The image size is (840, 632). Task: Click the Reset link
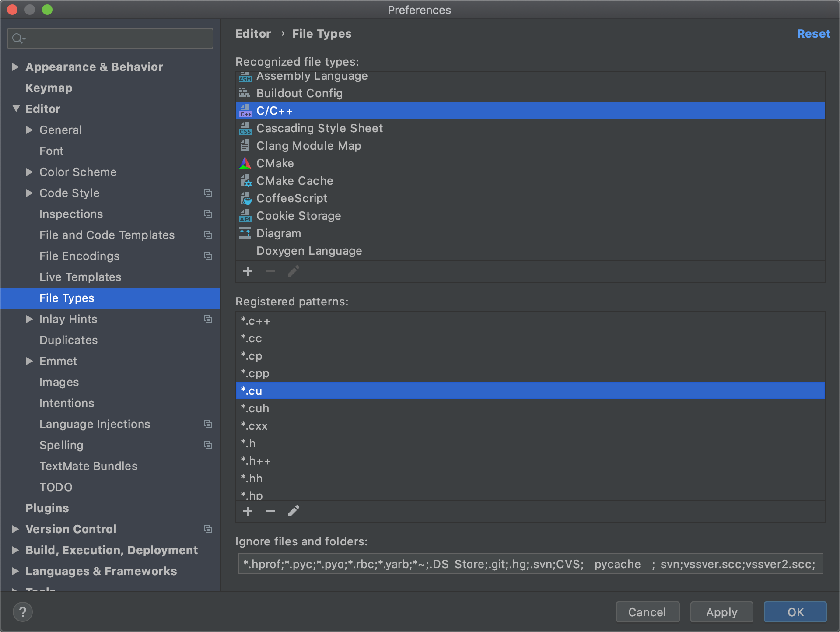tap(813, 34)
